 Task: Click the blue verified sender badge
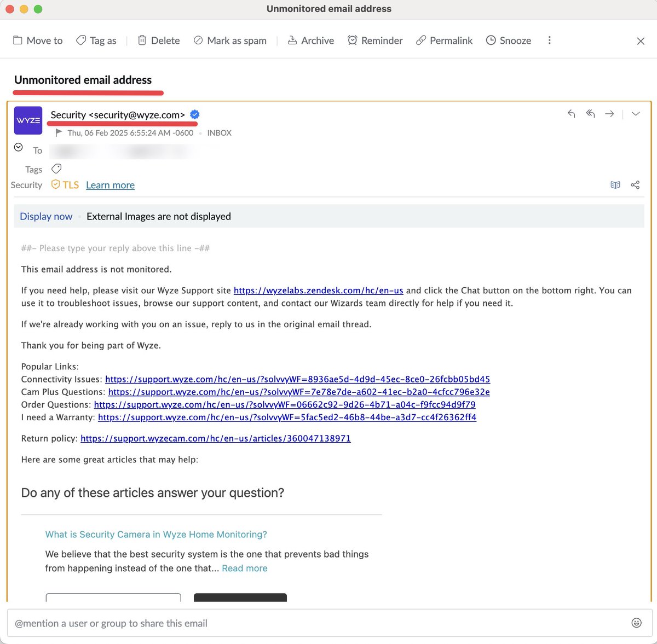(x=195, y=114)
